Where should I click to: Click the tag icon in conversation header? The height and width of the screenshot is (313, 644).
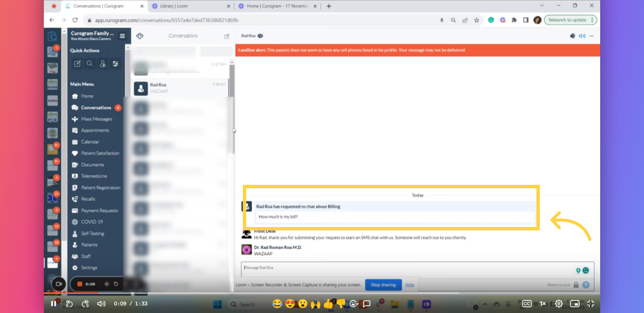(572, 36)
